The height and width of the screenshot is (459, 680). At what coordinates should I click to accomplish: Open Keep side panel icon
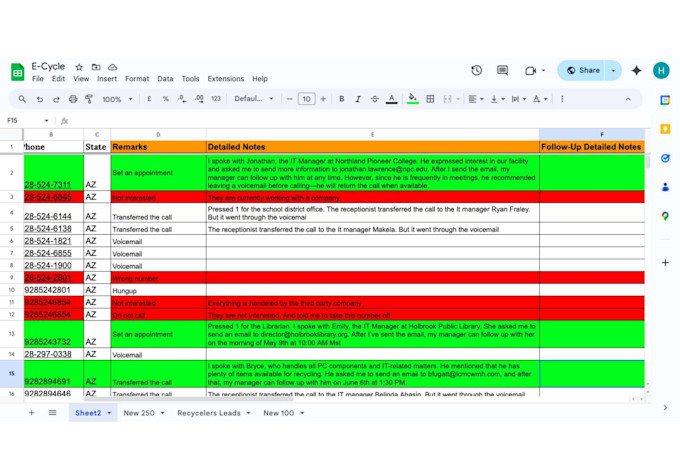[665, 129]
